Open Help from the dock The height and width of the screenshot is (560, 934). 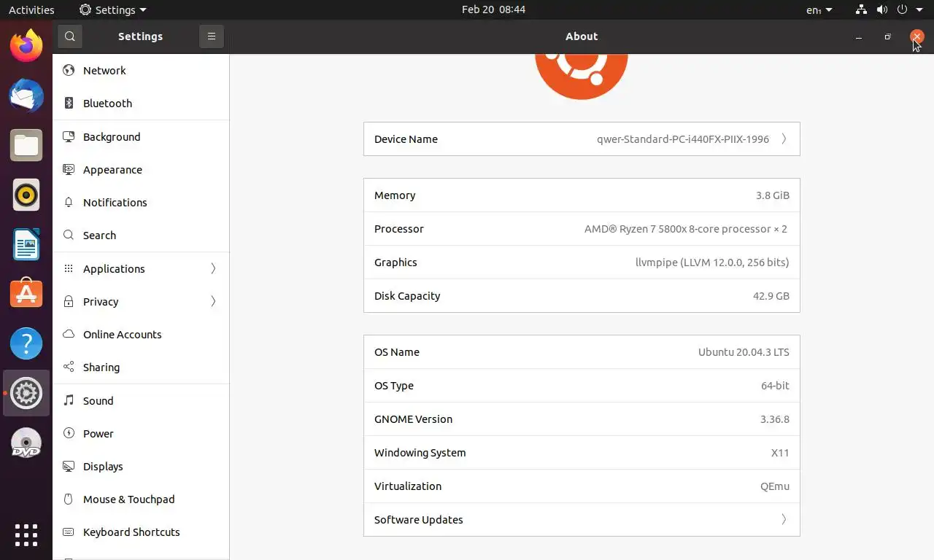point(26,343)
